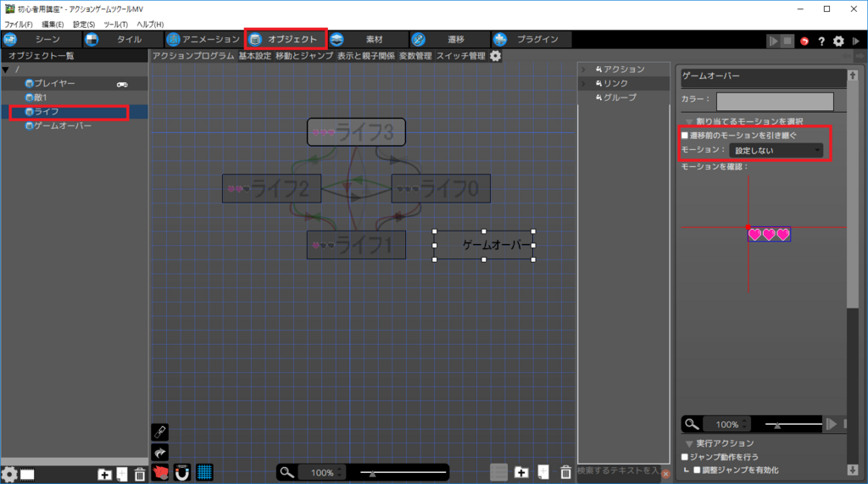The image size is (868, 484).
Task: Click the red undo circle icon
Action: 804,41
